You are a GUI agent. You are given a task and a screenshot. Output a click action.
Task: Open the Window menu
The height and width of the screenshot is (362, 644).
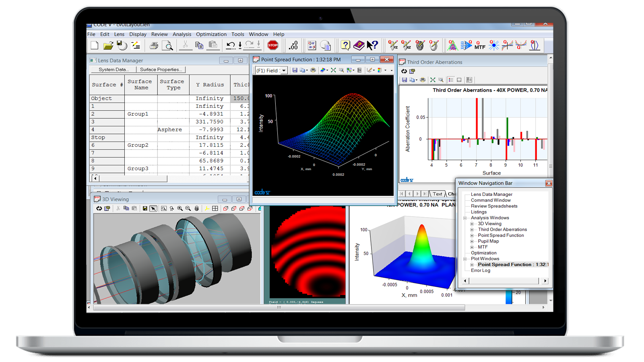pos(258,34)
